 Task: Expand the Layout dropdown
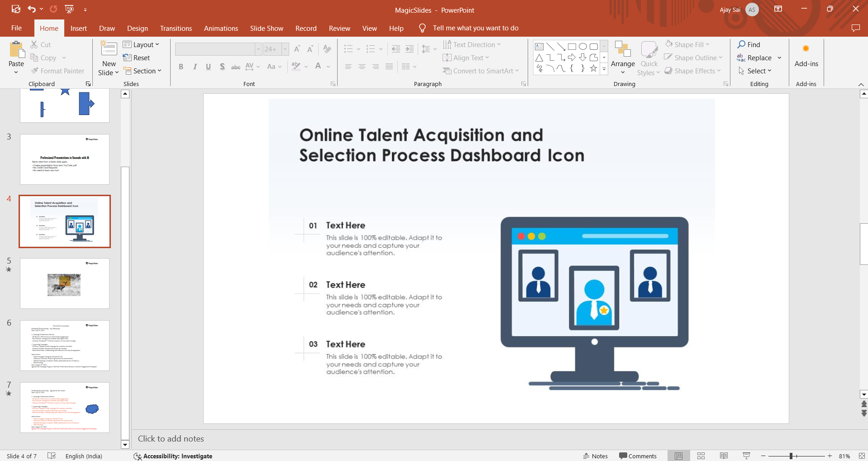pyautogui.click(x=141, y=44)
